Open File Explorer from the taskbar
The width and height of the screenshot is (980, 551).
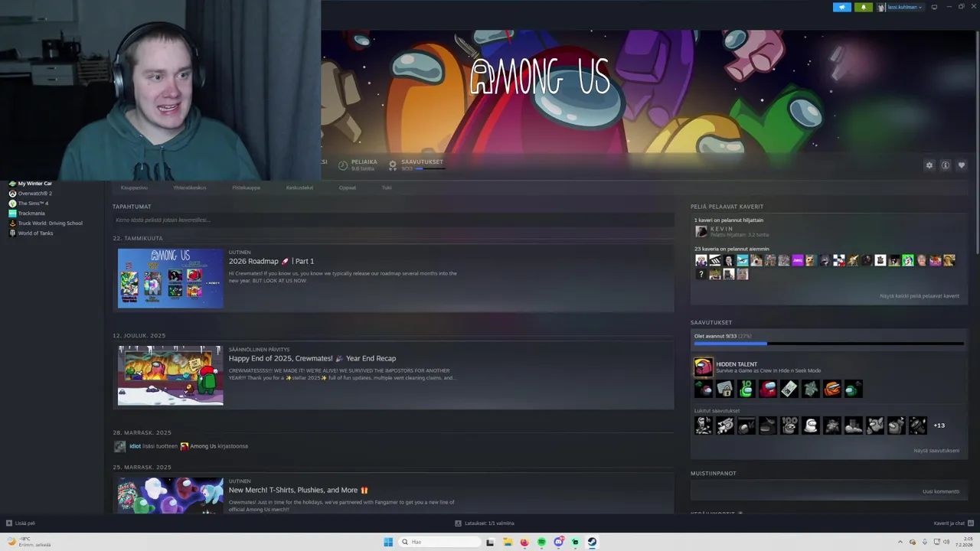click(x=507, y=542)
